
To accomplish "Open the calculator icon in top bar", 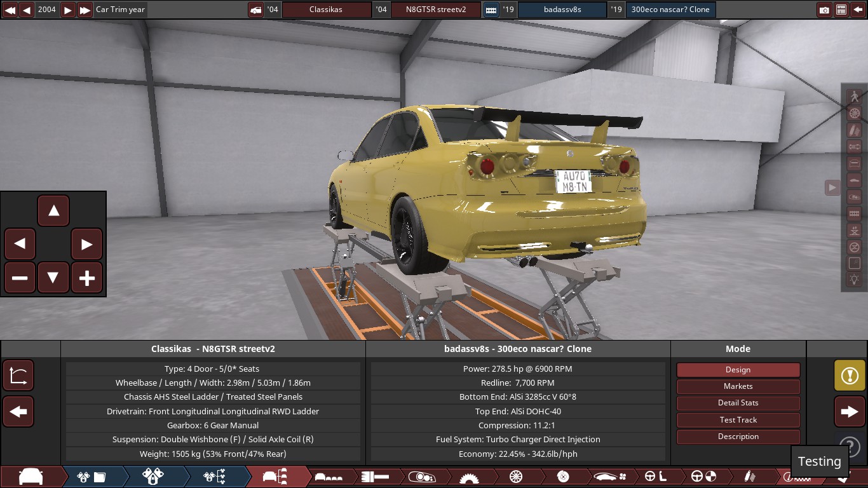I will point(841,10).
